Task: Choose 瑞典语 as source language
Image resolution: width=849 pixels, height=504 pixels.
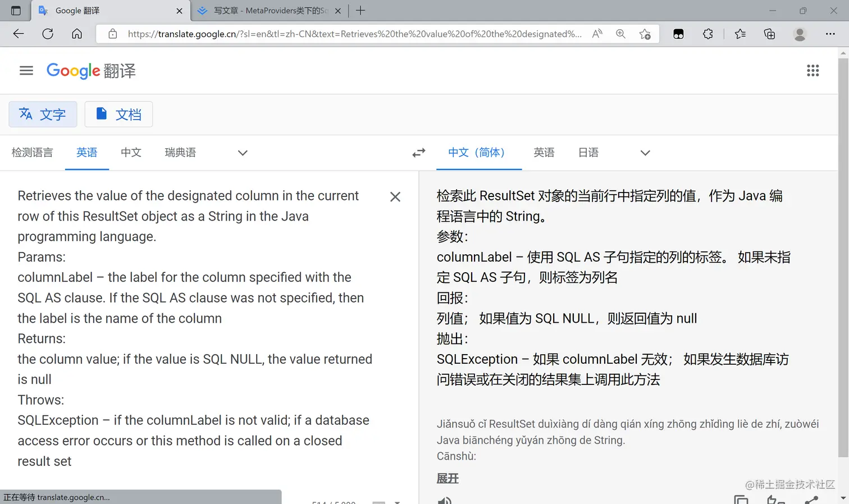Action: click(x=180, y=153)
